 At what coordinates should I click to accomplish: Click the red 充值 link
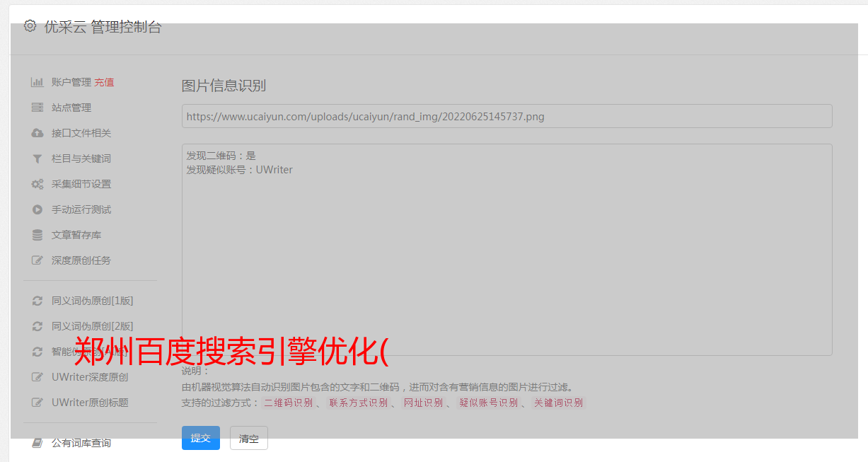point(104,82)
